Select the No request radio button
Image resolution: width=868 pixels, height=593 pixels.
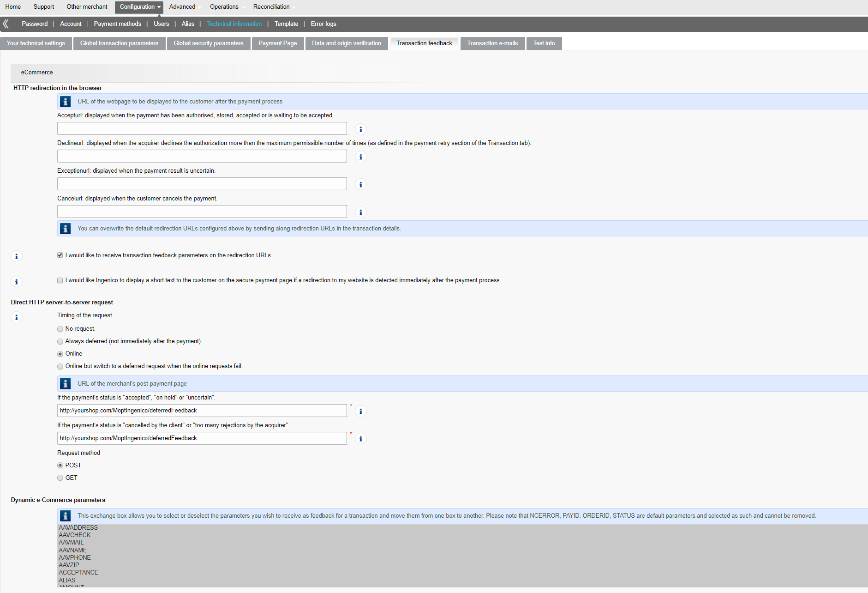point(60,329)
